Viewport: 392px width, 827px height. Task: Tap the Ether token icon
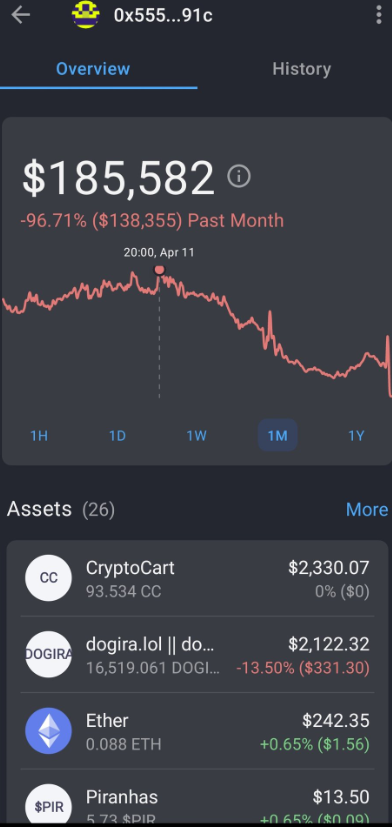pos(49,730)
